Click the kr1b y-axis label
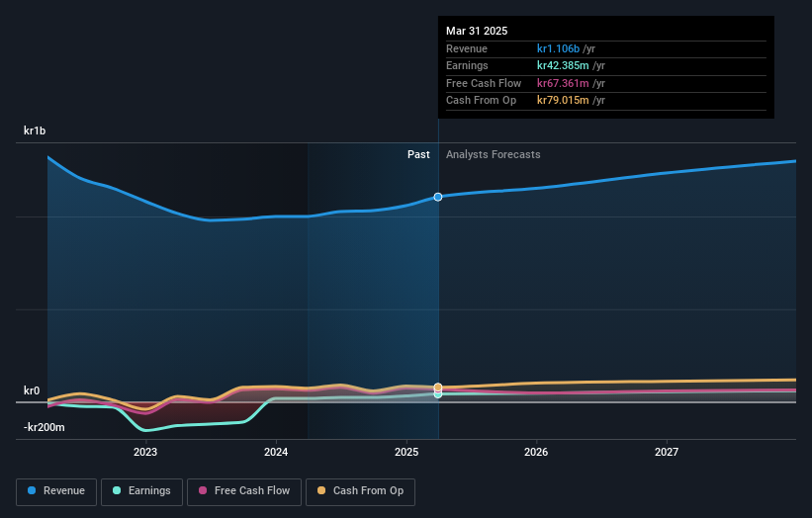Viewport: 812px width, 518px height. [35, 130]
